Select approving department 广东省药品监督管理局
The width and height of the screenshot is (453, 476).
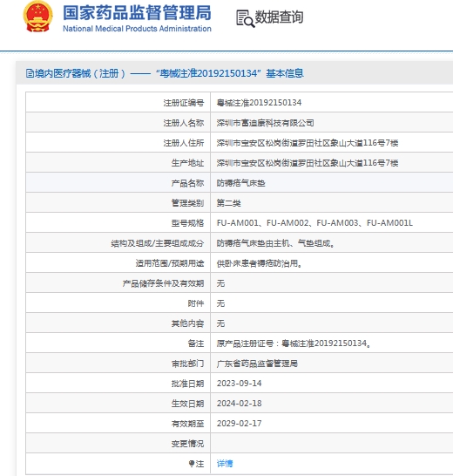[x=257, y=364]
